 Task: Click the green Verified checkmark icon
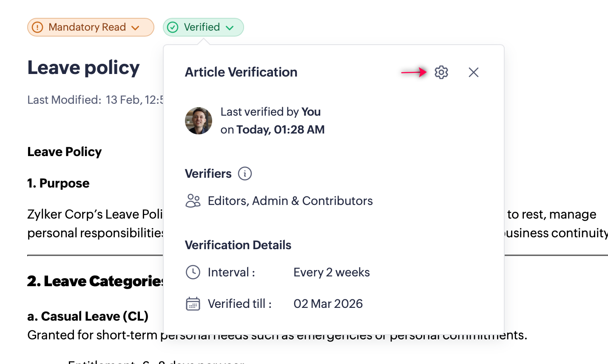173,27
